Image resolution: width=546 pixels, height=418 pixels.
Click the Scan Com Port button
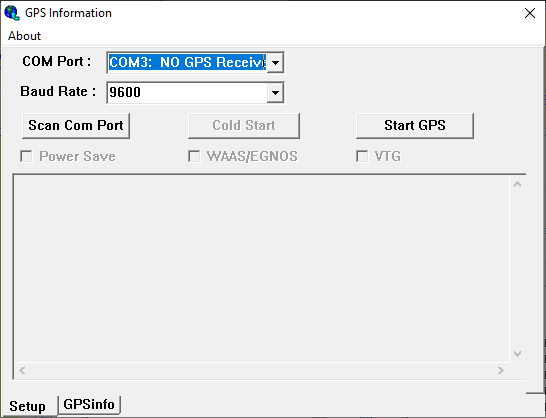76,125
